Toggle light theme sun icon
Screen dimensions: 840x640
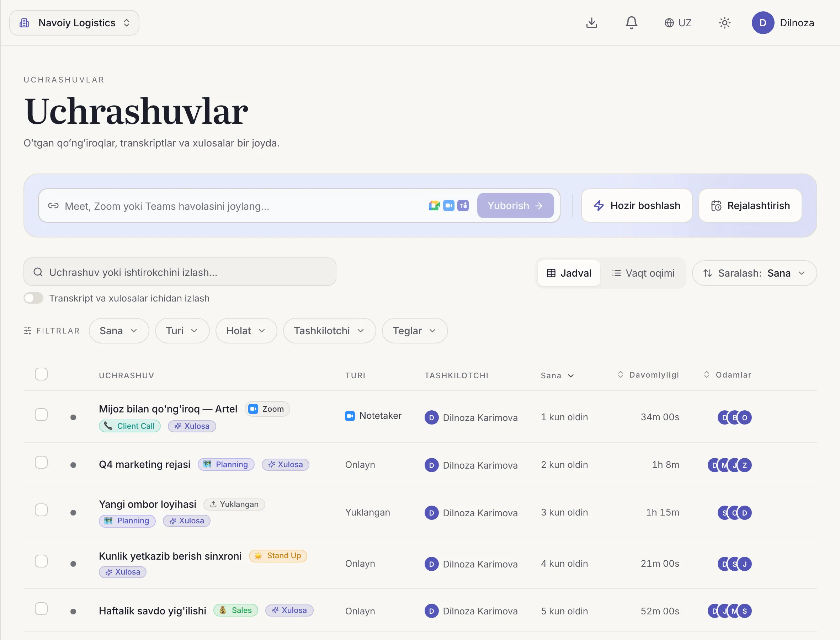click(x=724, y=23)
